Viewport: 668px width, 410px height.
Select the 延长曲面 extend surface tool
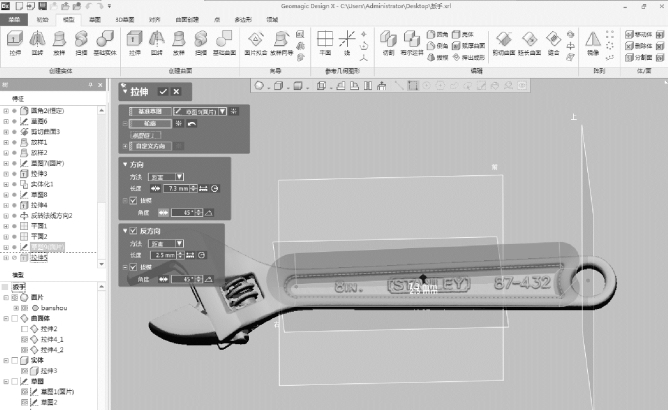[530, 43]
